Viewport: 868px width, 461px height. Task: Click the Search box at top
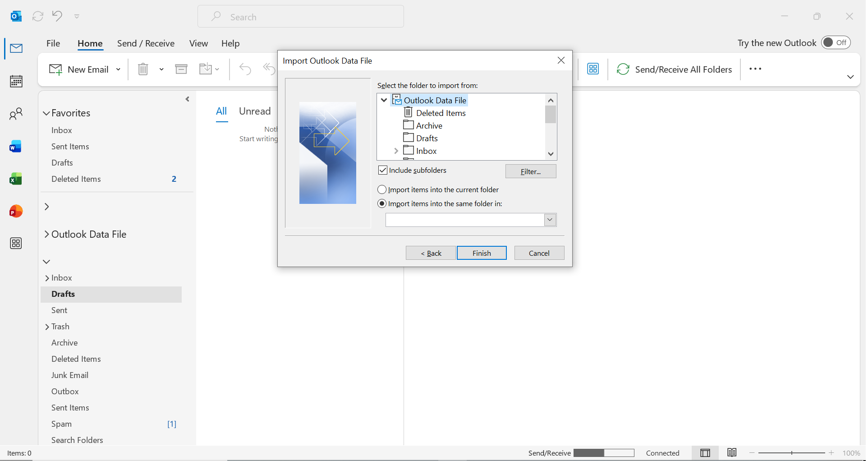[x=301, y=17]
